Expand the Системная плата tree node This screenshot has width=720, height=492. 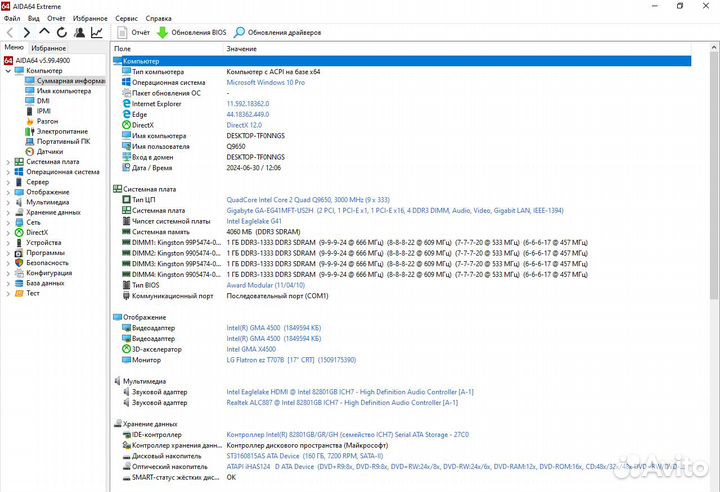point(9,161)
